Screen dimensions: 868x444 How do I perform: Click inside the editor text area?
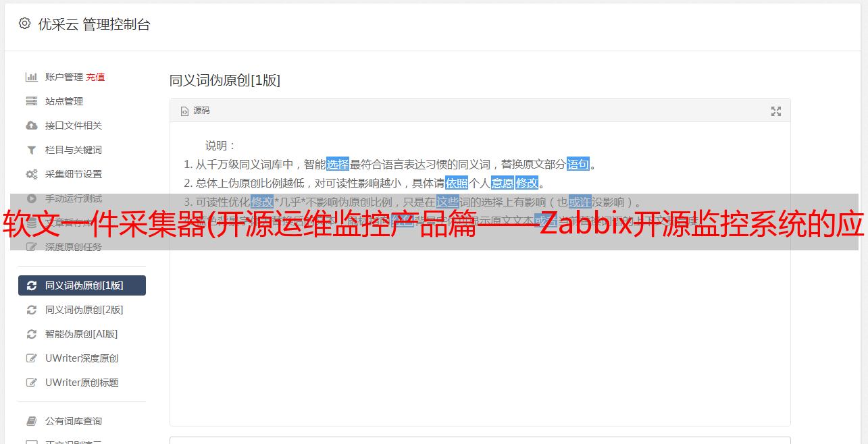coord(480,324)
